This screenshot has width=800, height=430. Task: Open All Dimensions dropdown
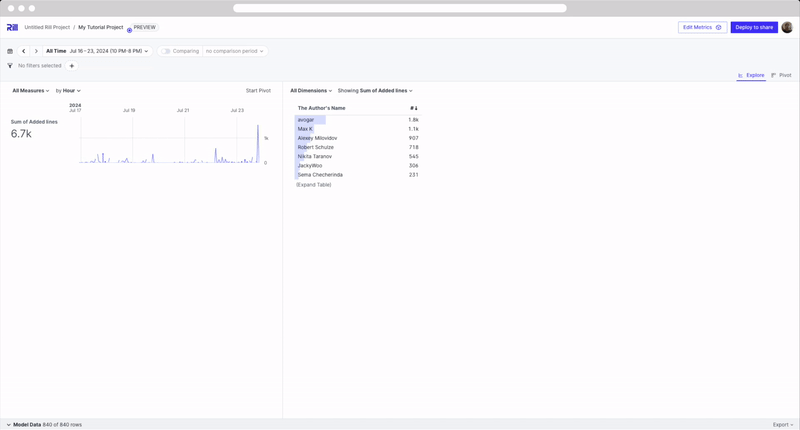pyautogui.click(x=311, y=91)
